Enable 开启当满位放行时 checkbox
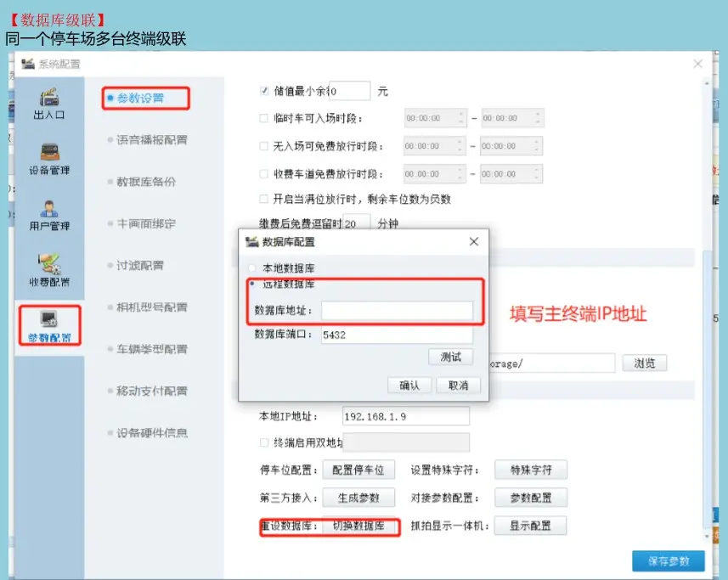Screen dimensions: 728x580 click(x=263, y=200)
